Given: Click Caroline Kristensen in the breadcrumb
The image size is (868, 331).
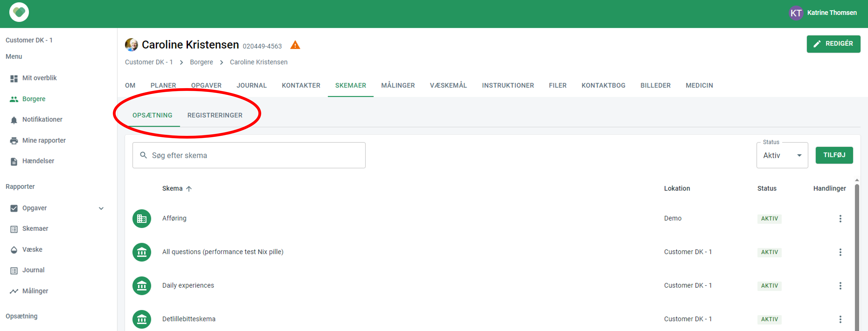Looking at the screenshot, I should pyautogui.click(x=258, y=62).
